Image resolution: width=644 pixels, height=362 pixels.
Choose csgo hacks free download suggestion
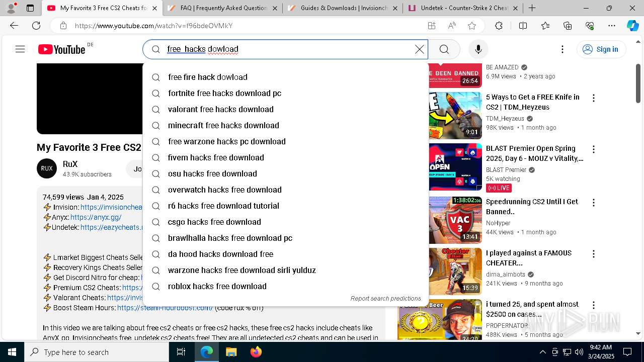click(285, 222)
